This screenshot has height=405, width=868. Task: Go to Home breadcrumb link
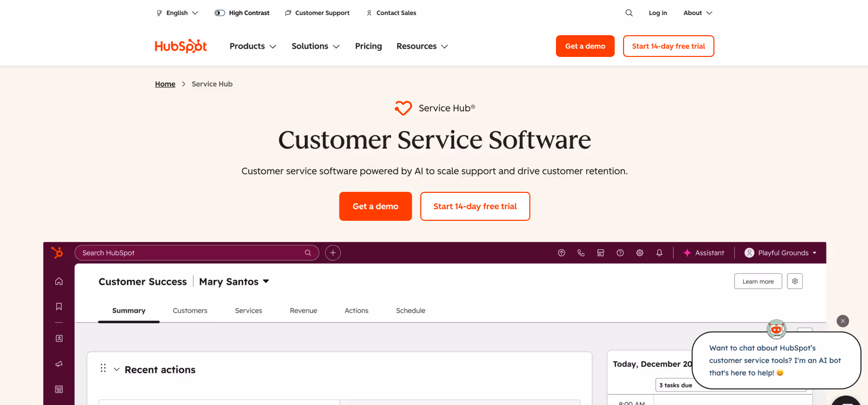165,84
